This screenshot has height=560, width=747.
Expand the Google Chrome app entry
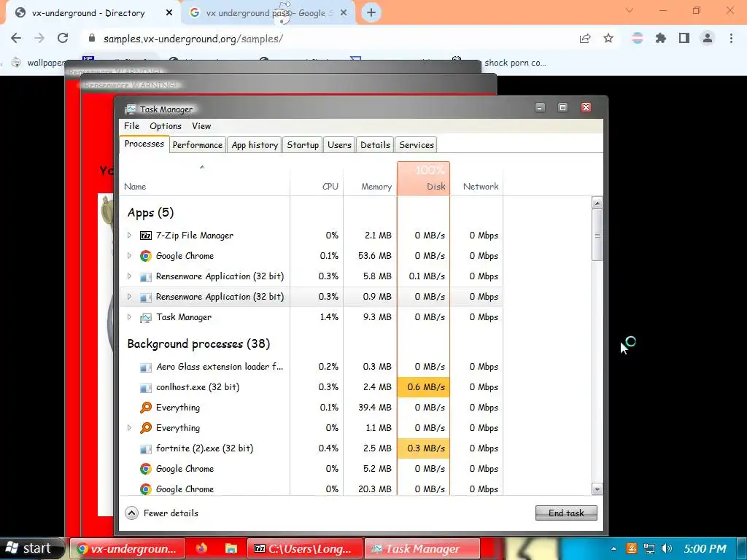point(129,256)
